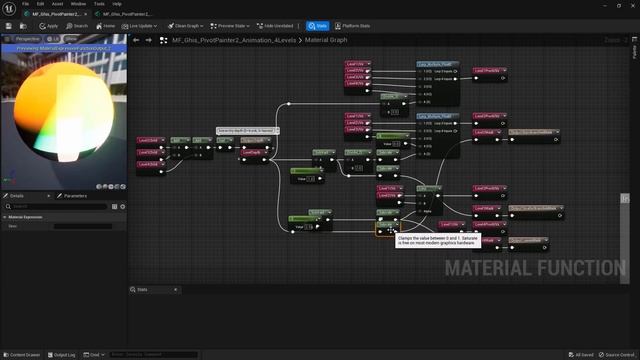Screen dimensions: 640x360
Task: Click the Desc value field
Action: (83, 226)
